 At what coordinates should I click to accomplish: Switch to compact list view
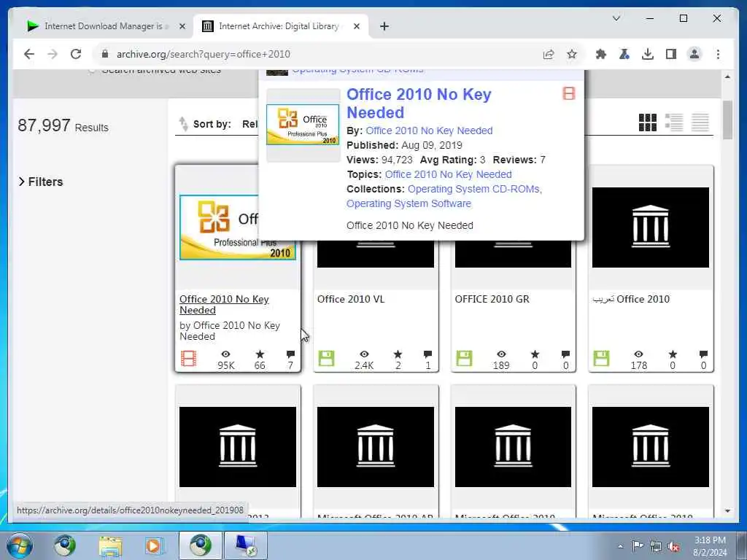[x=700, y=122]
